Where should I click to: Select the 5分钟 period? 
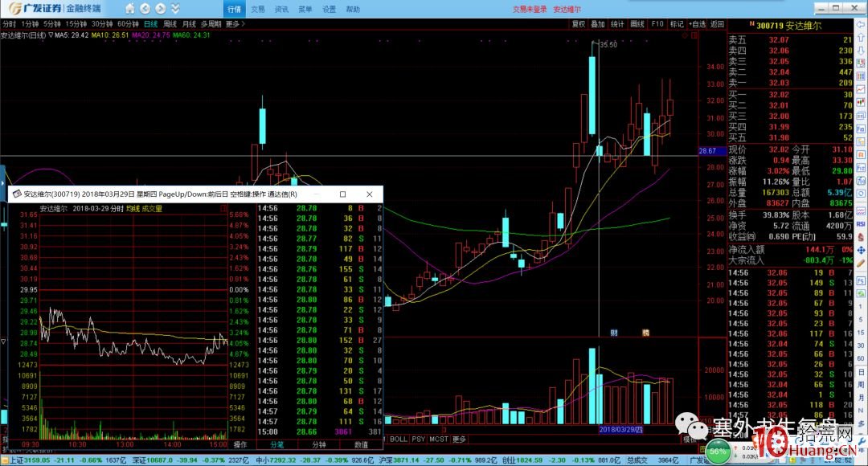coord(52,24)
